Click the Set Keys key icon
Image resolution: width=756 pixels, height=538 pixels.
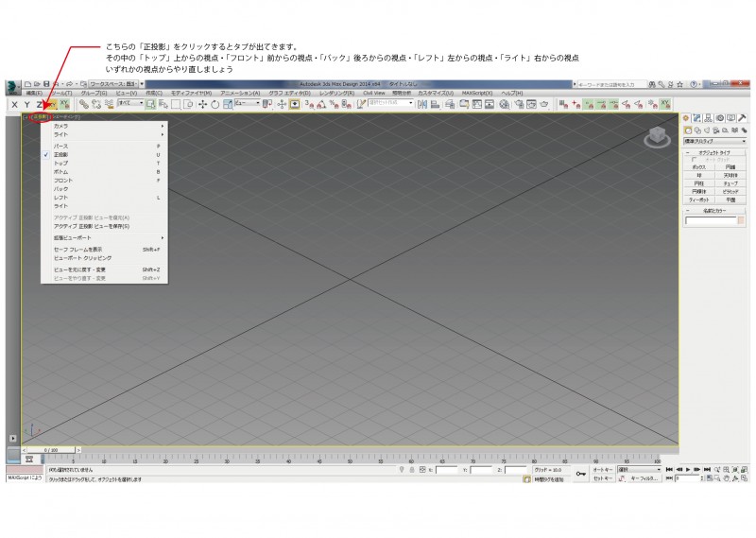point(580,474)
